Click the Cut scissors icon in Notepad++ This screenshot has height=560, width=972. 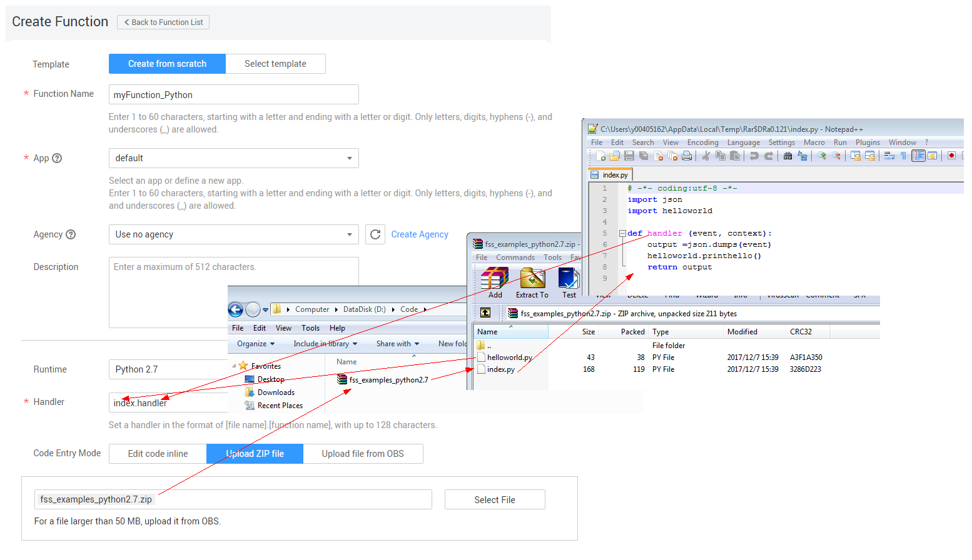pos(706,156)
